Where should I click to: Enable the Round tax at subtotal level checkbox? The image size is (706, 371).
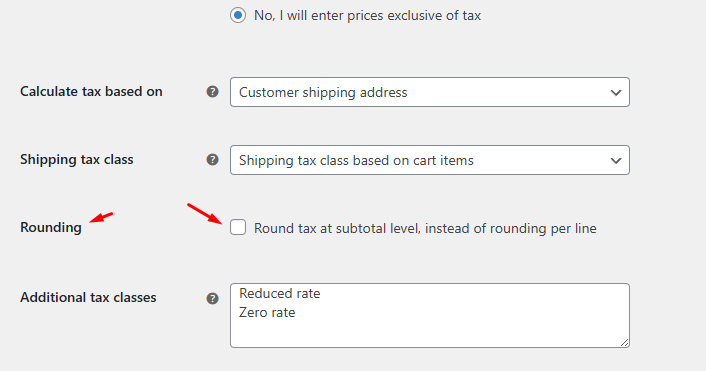pyautogui.click(x=238, y=227)
